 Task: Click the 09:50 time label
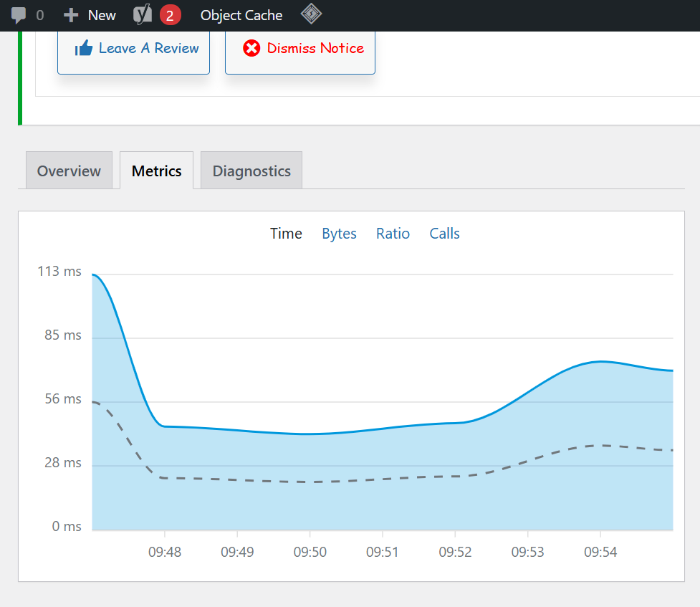[310, 552]
